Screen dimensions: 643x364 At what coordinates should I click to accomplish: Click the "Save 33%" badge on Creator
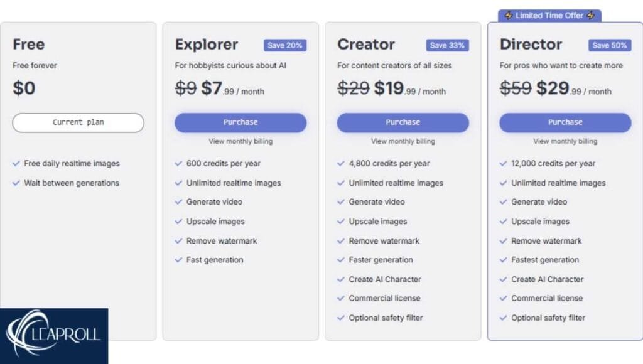coord(447,45)
